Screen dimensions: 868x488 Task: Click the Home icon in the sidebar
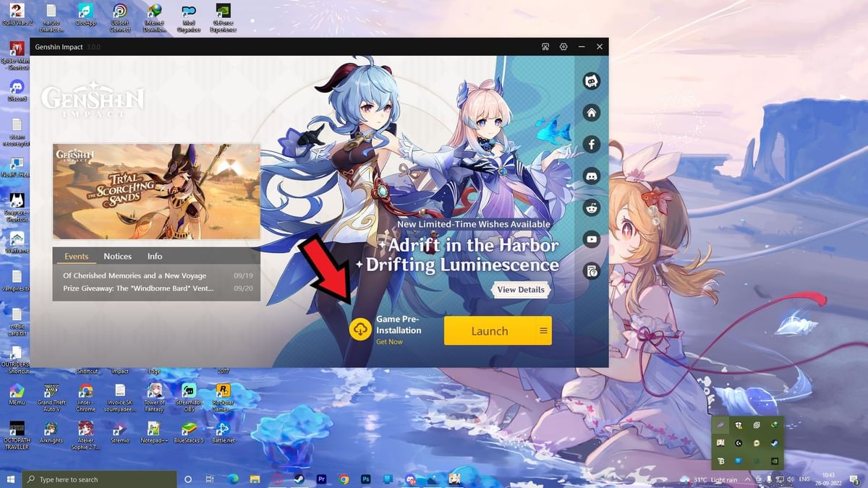click(592, 113)
